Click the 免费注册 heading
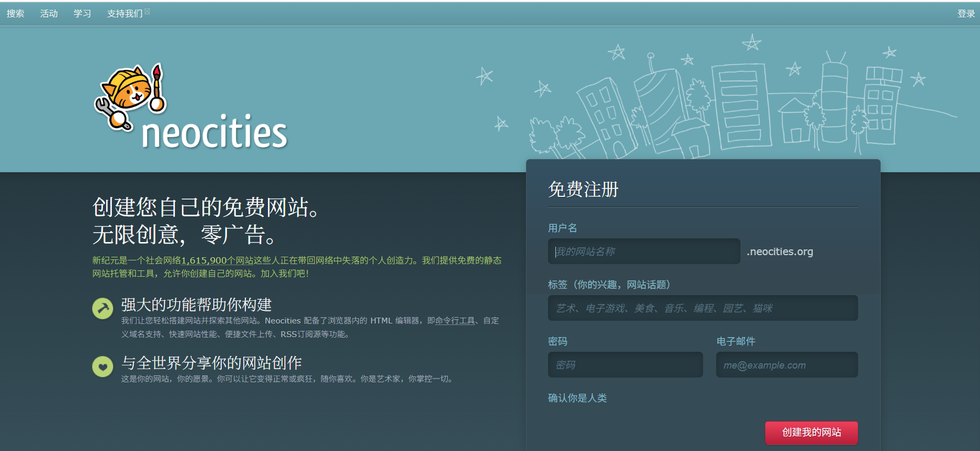Viewport: 980px width, 451px height. click(x=583, y=190)
